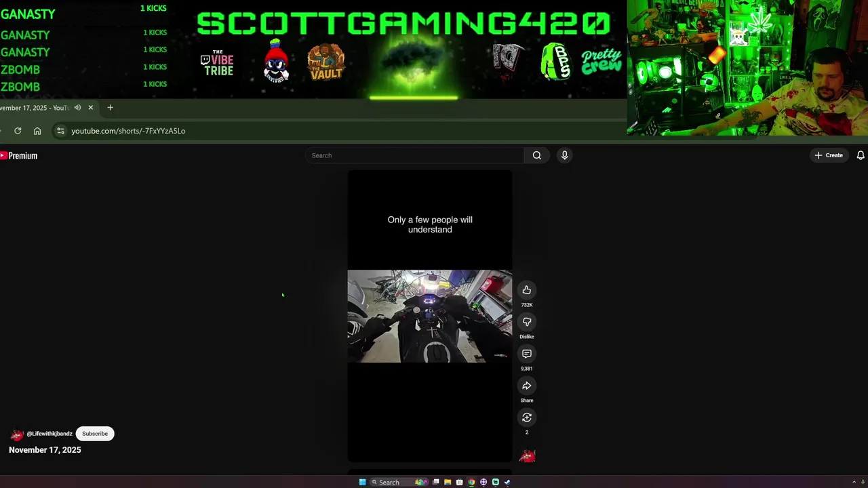Launch File Explorer from the taskbar
This screenshot has width=868, height=488.
click(448, 482)
